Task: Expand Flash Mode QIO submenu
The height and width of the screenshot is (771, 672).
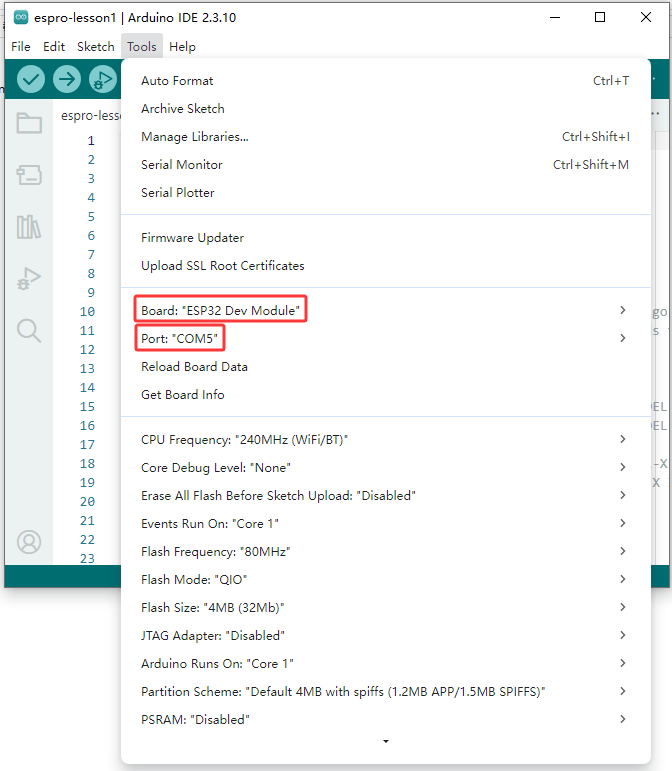Action: [x=386, y=580]
